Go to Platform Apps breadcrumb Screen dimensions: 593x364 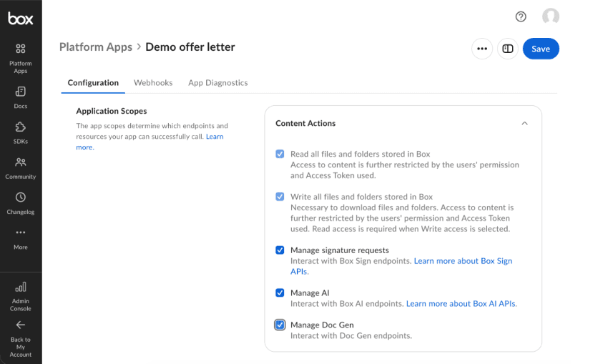pos(96,47)
